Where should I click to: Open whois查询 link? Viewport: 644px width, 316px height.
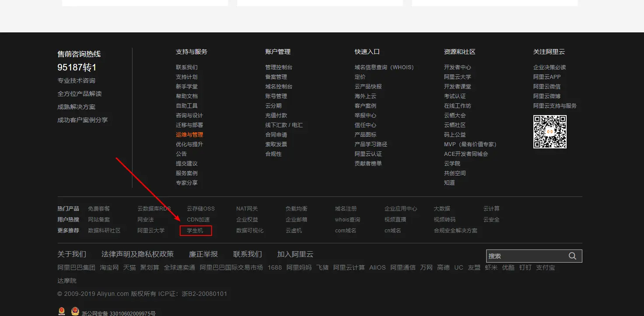point(348,220)
